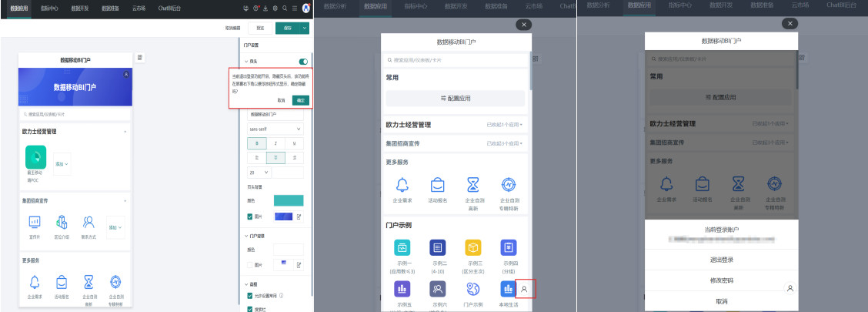Screen dimensions: 868x312
Task: Click the 数据移动BI门户 title input in settings
Action: pos(275,114)
